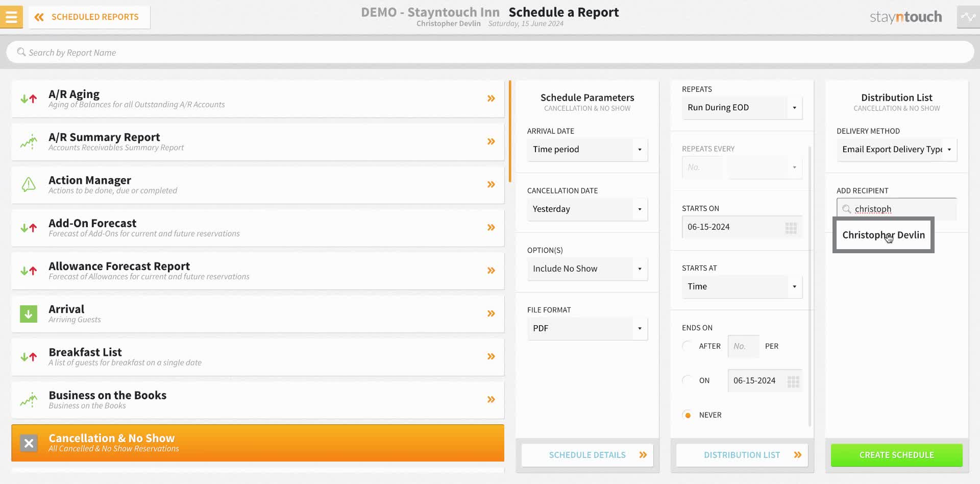Expand Arrival report double chevron
The width and height of the screenshot is (980, 484).
(x=491, y=313)
